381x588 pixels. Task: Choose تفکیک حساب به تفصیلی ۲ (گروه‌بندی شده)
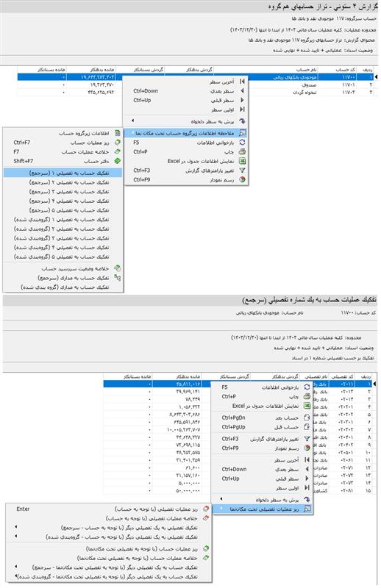[63, 229]
